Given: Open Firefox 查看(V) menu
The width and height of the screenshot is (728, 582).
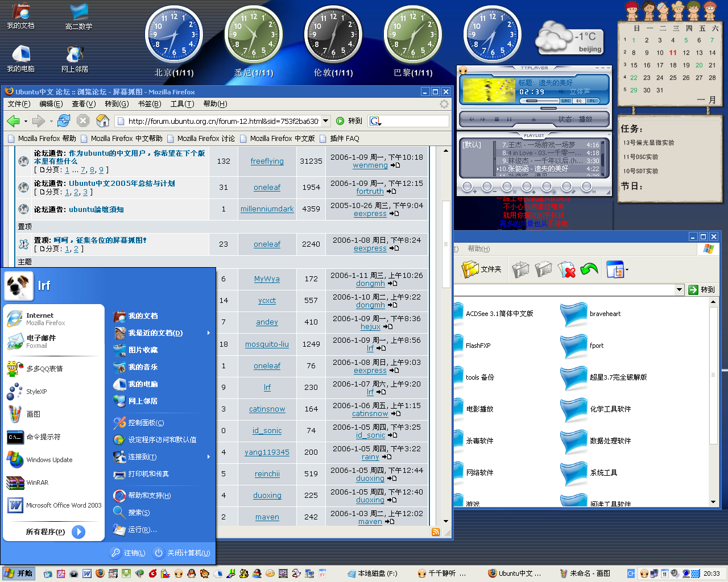Looking at the screenshot, I should [84, 104].
